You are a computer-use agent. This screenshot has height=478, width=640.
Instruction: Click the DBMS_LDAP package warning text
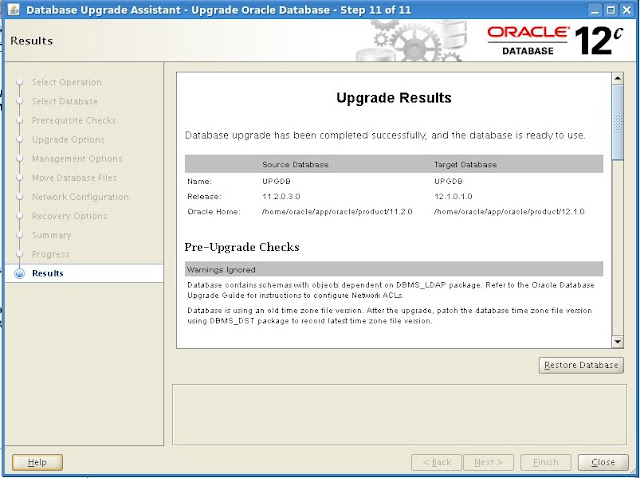tap(391, 290)
